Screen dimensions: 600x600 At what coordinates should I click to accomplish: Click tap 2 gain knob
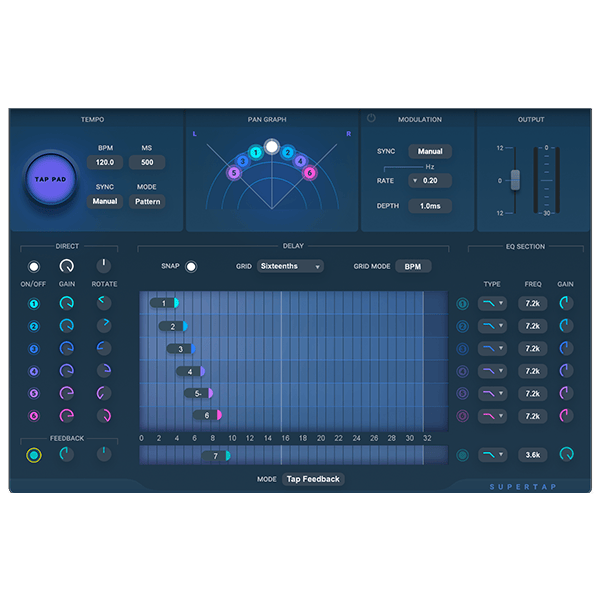[67, 326]
